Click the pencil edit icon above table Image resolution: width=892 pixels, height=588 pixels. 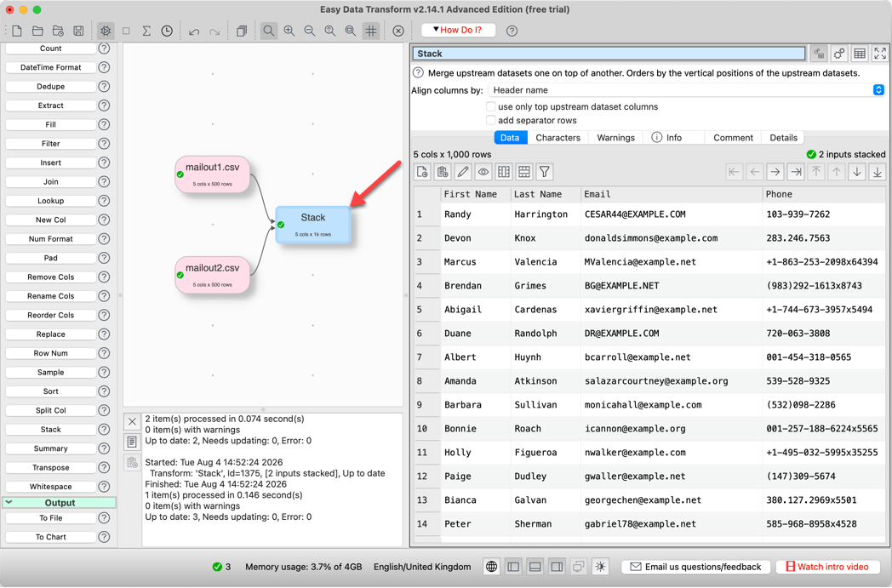pyautogui.click(x=463, y=171)
